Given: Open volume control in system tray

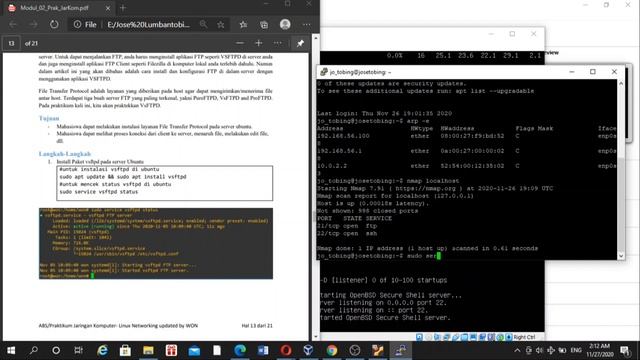Looking at the screenshot, I should pyautogui.click(x=539, y=350).
